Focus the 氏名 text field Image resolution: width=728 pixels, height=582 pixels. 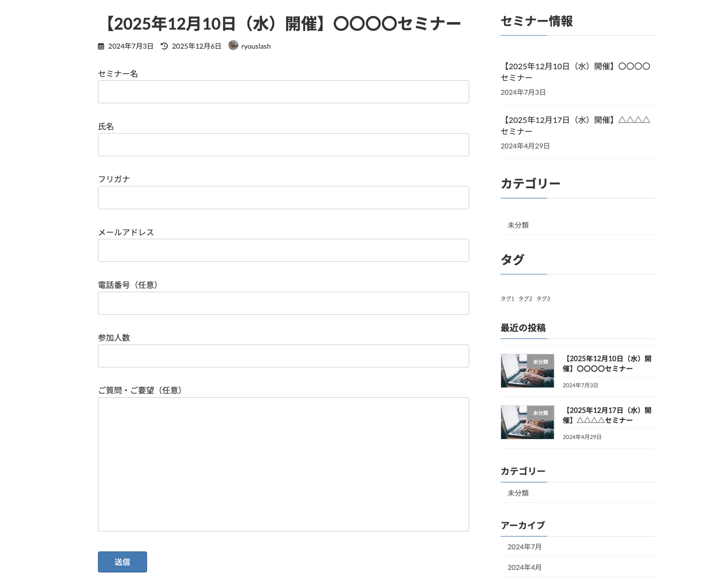tap(283, 145)
